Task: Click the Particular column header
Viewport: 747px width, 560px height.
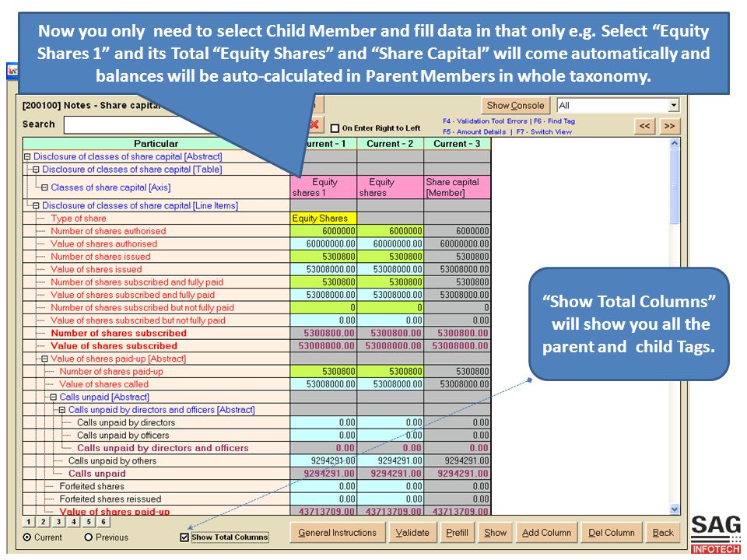Action: (156, 143)
